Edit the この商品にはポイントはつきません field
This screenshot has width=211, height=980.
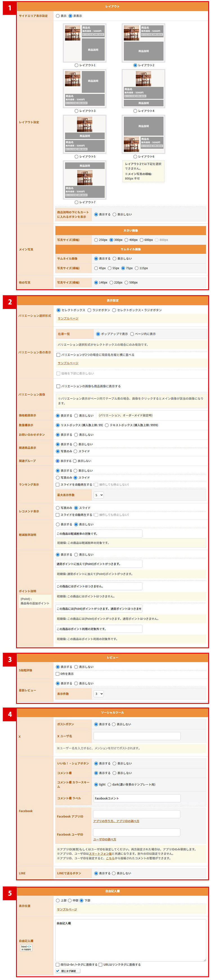point(99,586)
